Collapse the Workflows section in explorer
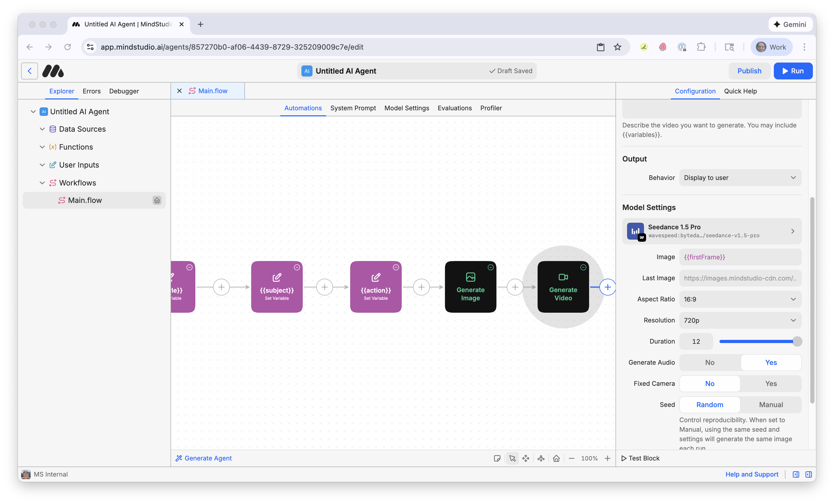 click(42, 182)
